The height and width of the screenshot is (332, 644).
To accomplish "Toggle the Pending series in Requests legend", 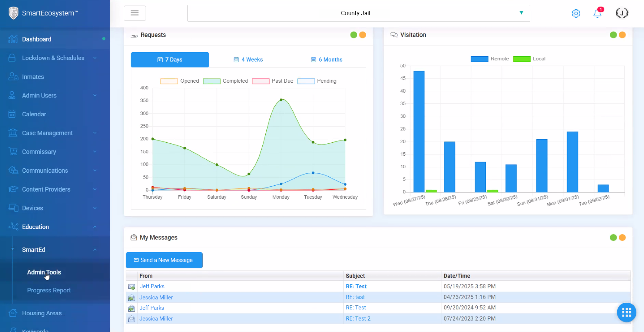I will click(317, 81).
